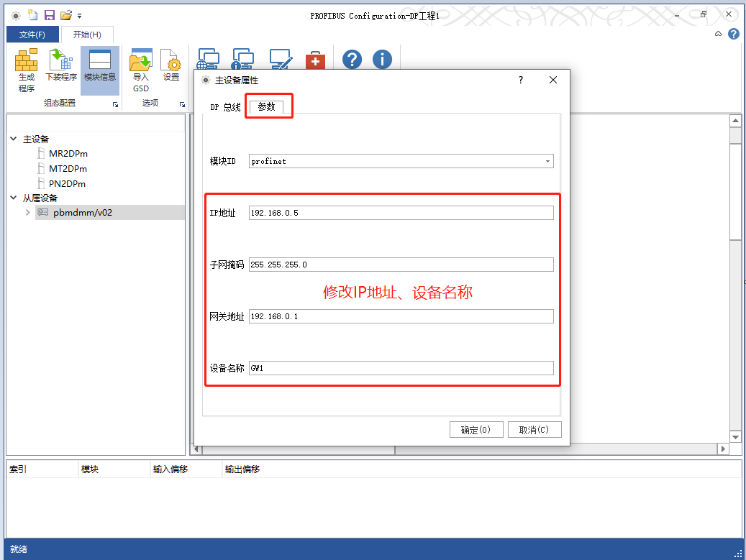Click the Save icon in quick access toolbar
This screenshot has width=746, height=560.
click(x=48, y=14)
